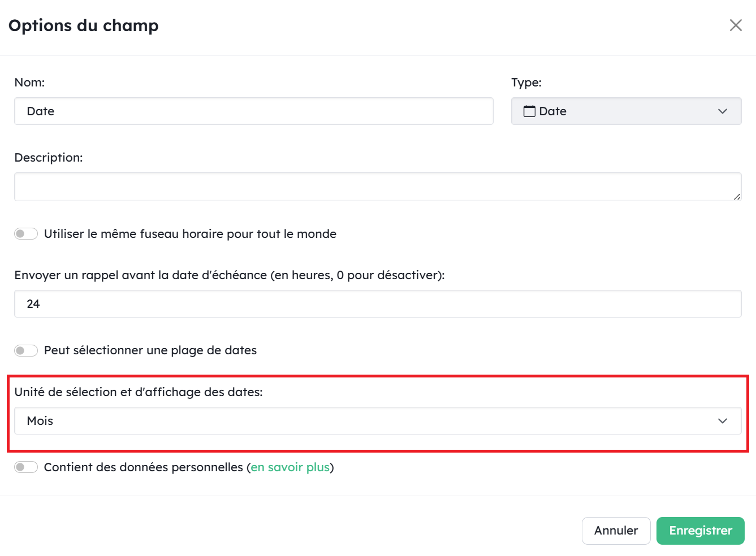756x556 pixels.
Task: Click the Annuler button
Action: (616, 531)
